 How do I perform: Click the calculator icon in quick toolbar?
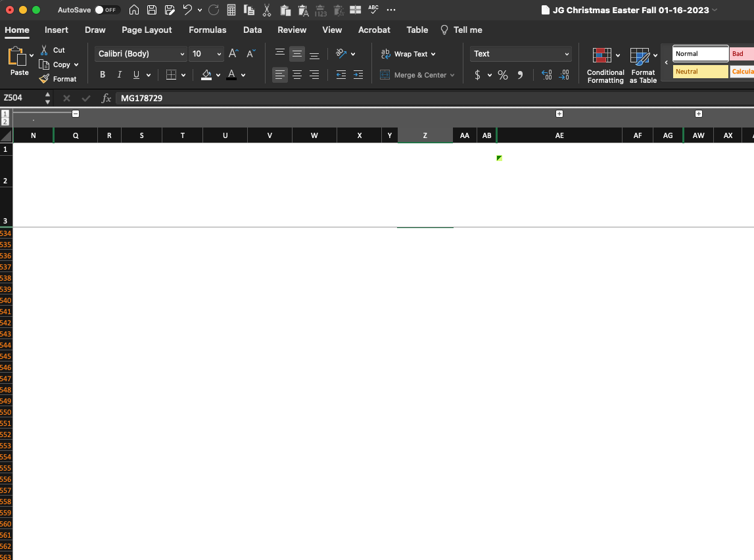[x=231, y=10]
